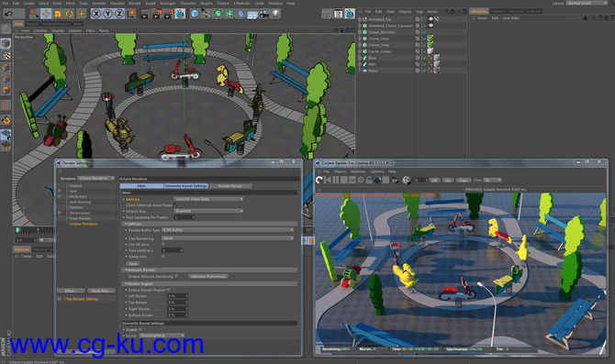Click Render to Picture Viewer icon

pyautogui.click(x=156, y=14)
